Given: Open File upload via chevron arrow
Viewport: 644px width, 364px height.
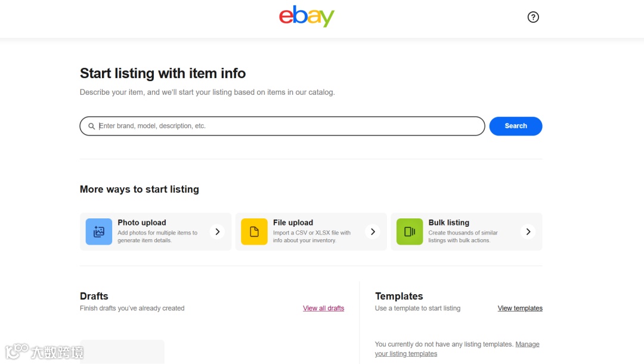Looking at the screenshot, I should point(373,232).
